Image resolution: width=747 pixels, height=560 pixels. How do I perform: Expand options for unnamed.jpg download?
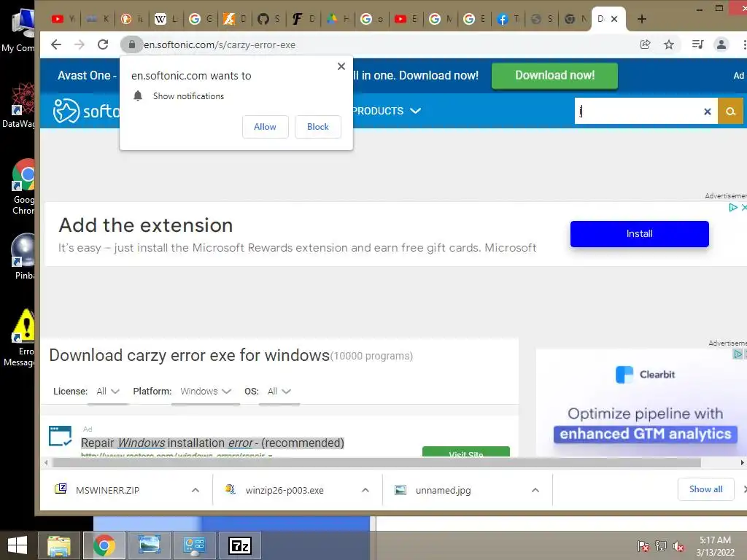(x=535, y=490)
